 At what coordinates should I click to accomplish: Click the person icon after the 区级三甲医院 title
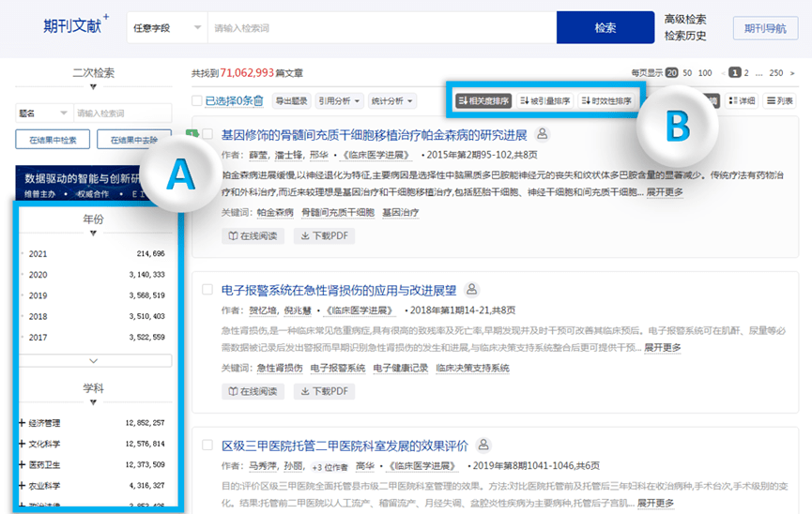(x=483, y=445)
